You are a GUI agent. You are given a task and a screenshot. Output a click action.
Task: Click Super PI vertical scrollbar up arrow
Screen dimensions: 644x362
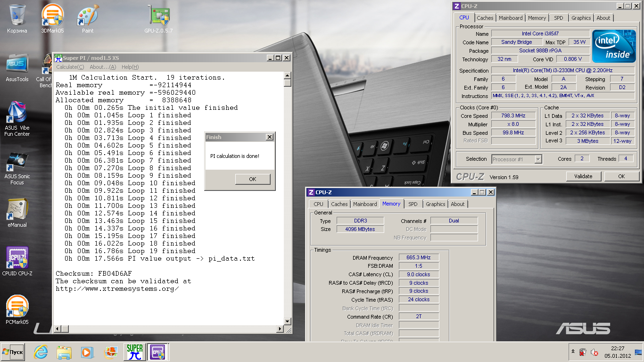(x=288, y=75)
